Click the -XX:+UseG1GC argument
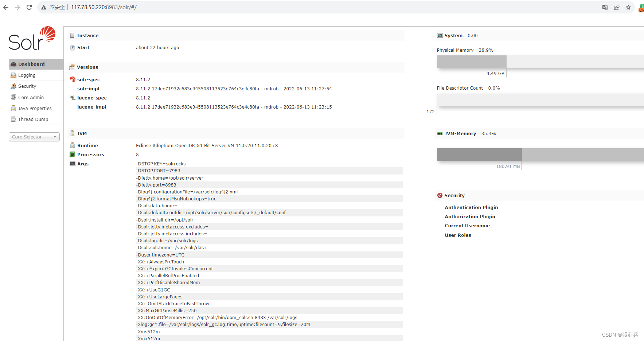The height and width of the screenshot is (341, 644). (153, 290)
